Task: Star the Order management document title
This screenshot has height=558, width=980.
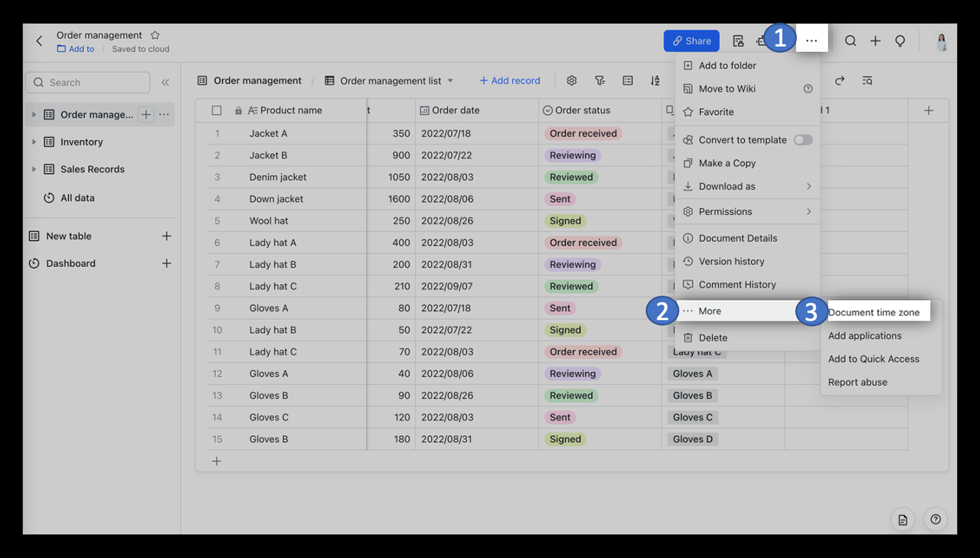Action: [x=155, y=35]
